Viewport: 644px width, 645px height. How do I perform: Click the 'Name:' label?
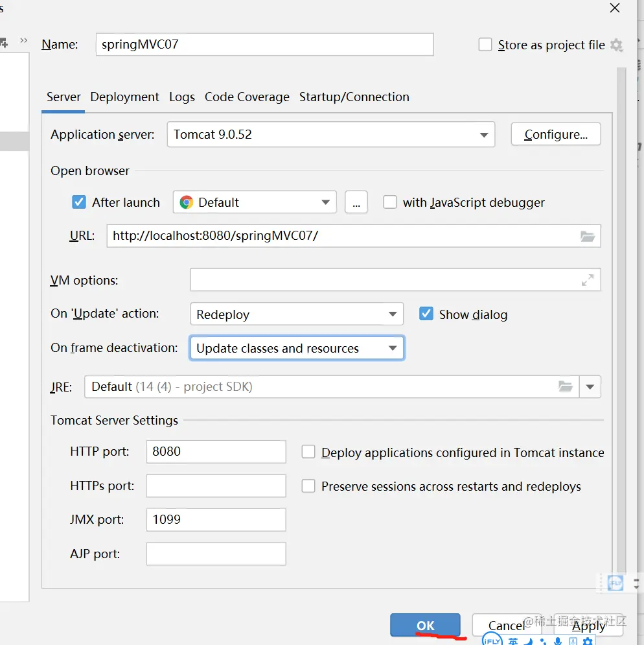(60, 44)
